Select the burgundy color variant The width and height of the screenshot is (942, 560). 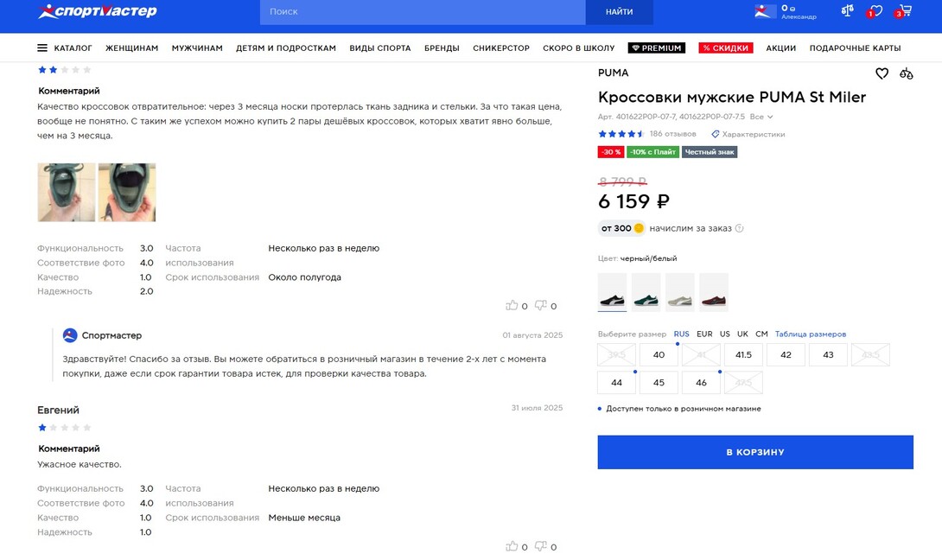click(x=714, y=292)
